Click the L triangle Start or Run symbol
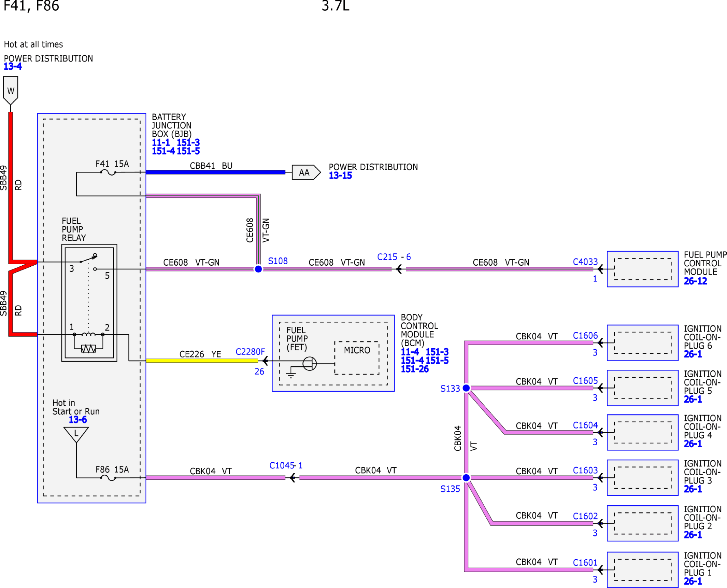This screenshot has height=588, width=727. (x=76, y=435)
